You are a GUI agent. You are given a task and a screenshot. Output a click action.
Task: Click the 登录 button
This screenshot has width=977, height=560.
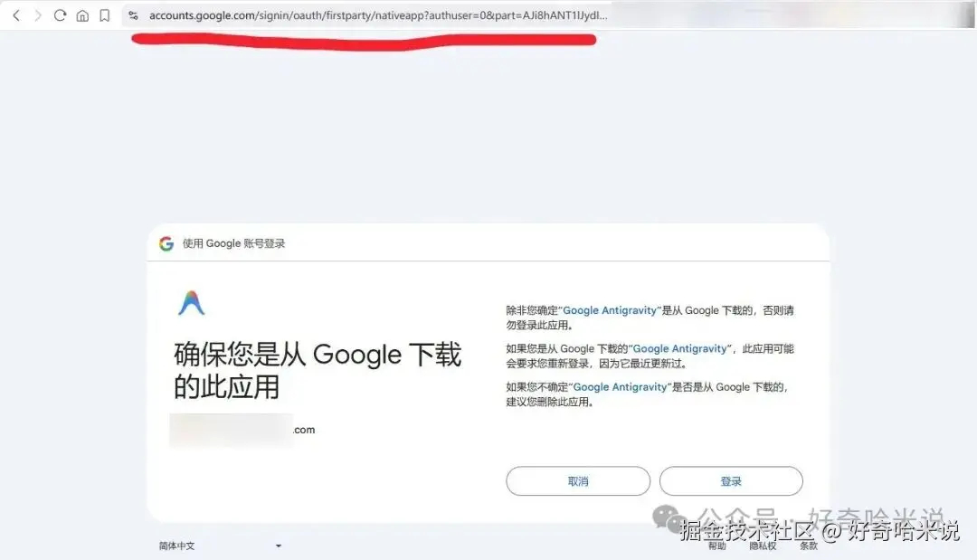pos(731,481)
